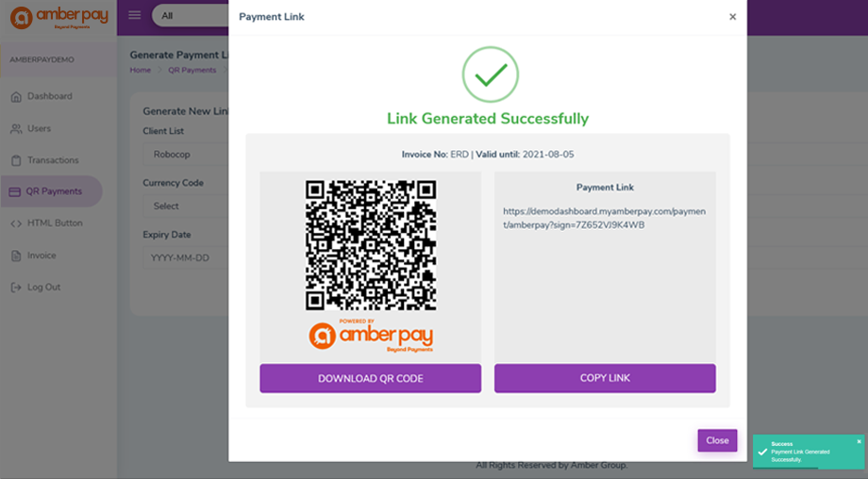Dismiss the green success toast notification

tap(859, 441)
